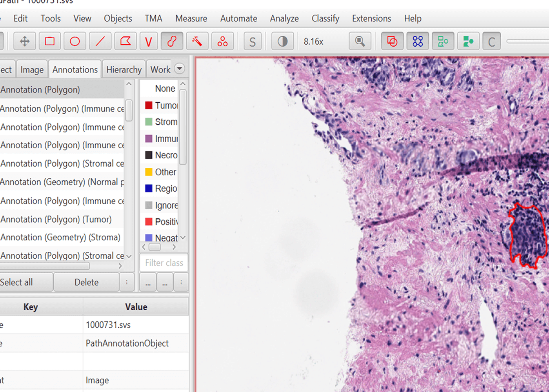Open the Brightness/Contrast dialog
The width and height of the screenshot is (549, 392).
[282, 41]
